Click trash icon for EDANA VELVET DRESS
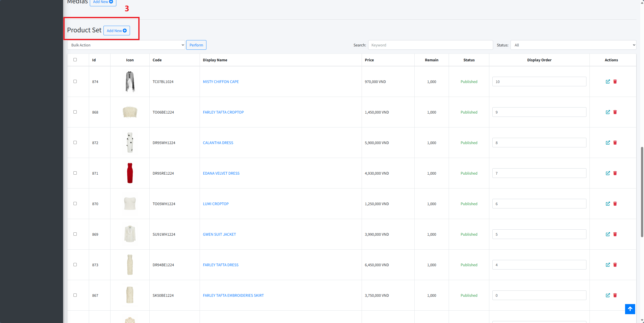Image resolution: width=644 pixels, height=323 pixels. (x=615, y=173)
